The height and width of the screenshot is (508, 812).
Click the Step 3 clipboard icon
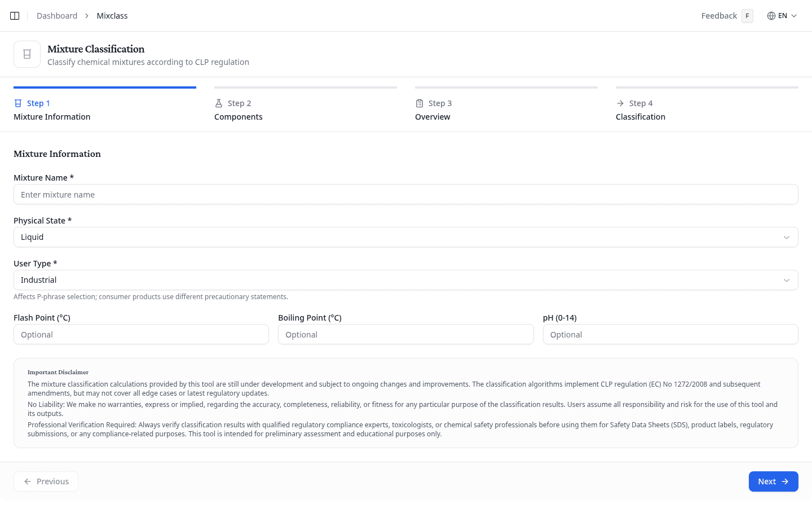[420, 103]
